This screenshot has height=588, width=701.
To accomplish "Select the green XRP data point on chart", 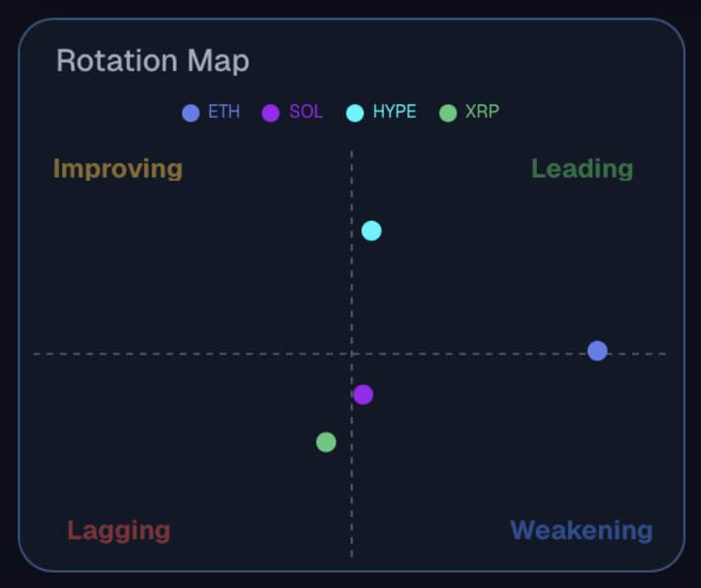I will pyautogui.click(x=326, y=442).
